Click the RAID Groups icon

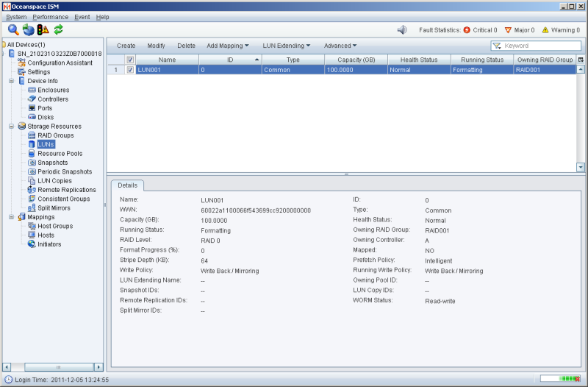click(x=32, y=135)
